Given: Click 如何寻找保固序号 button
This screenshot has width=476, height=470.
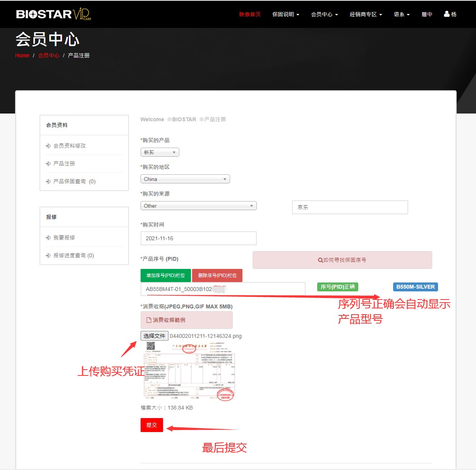Looking at the screenshot, I should (x=342, y=260).
